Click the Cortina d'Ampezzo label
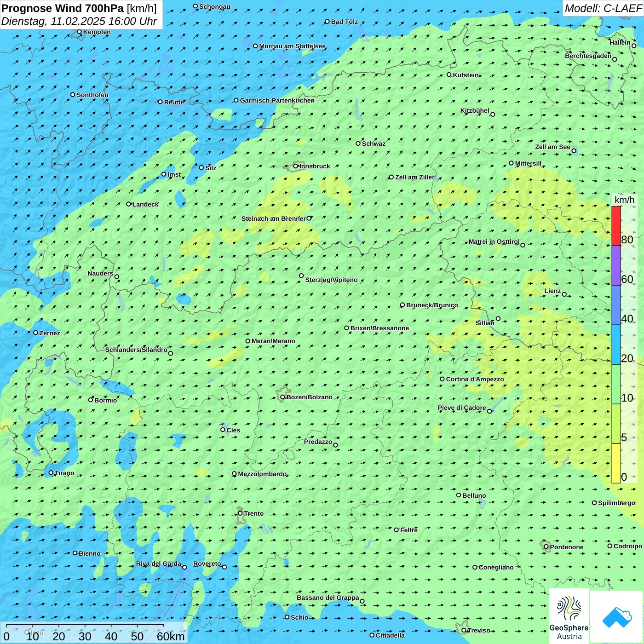This screenshot has height=644, width=644. [475, 379]
